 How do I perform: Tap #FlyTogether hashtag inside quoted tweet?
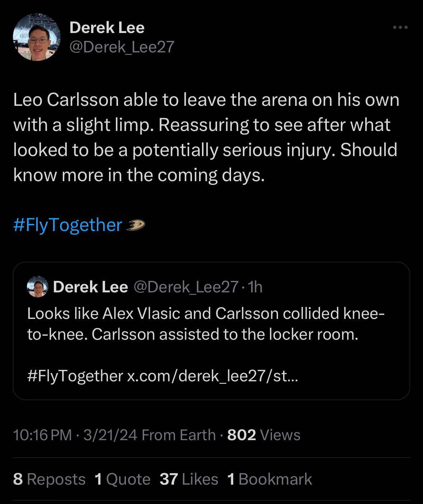pyautogui.click(x=75, y=376)
